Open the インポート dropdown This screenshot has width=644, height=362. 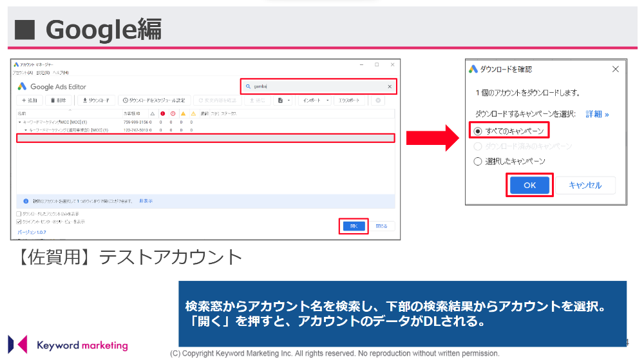click(x=315, y=100)
